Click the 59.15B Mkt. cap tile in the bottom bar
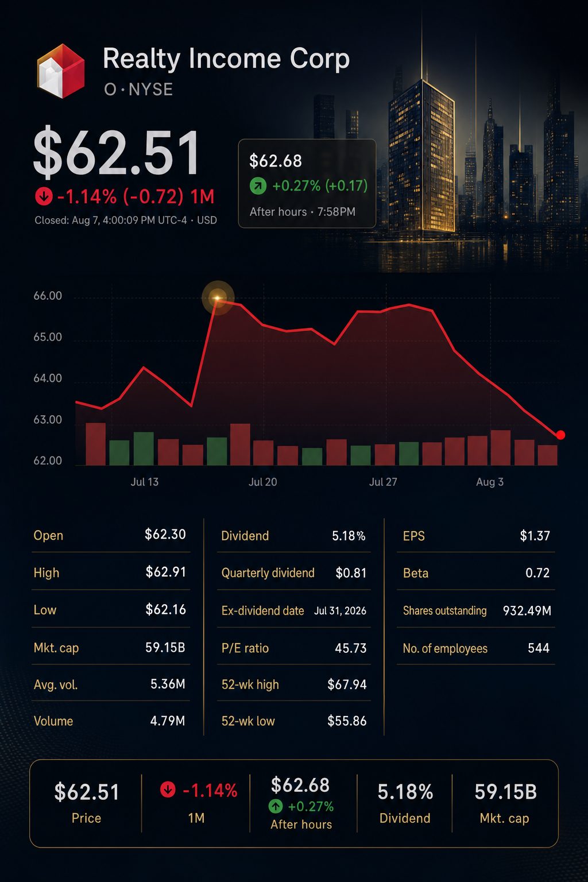This screenshot has width=588, height=882. (505, 803)
